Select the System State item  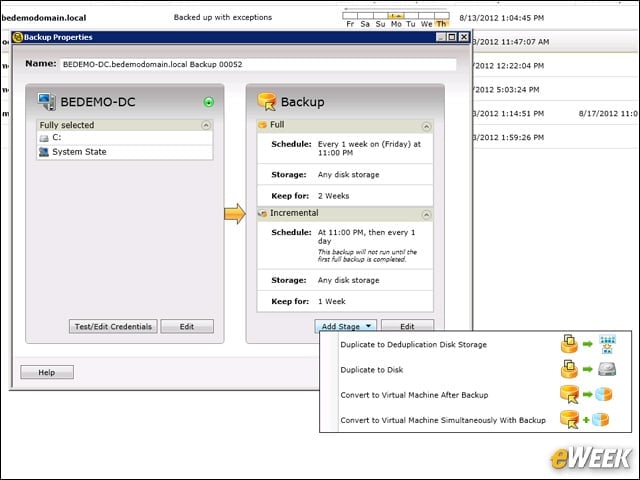124,152
